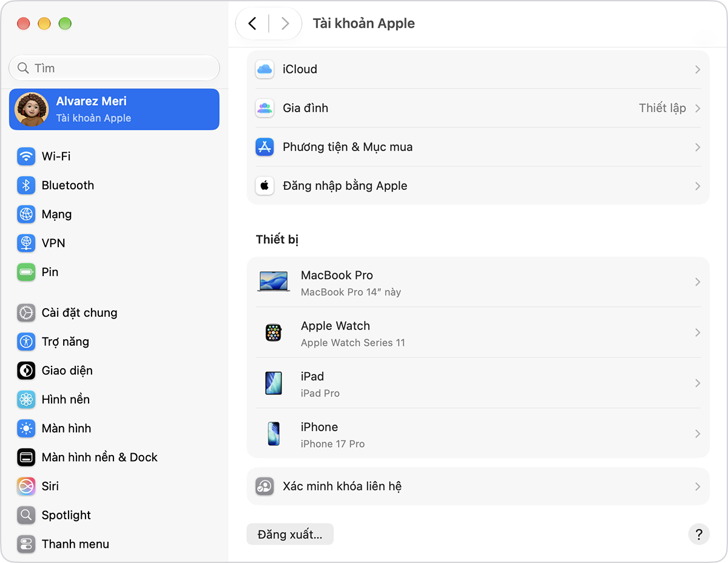Expand the Phương tiện & Mục mua chevron
Image resolution: width=728 pixels, height=563 pixels.
(x=698, y=147)
